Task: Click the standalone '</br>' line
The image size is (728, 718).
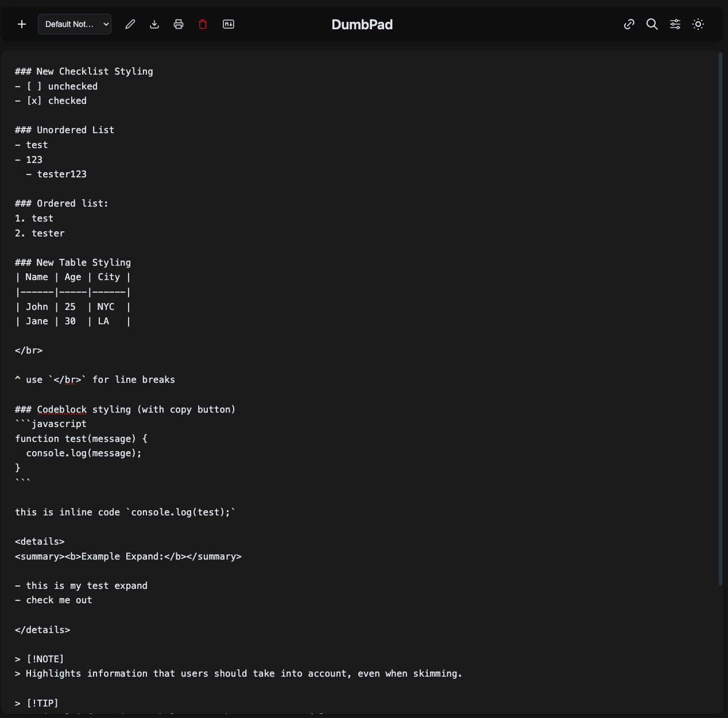Action: pos(29,350)
